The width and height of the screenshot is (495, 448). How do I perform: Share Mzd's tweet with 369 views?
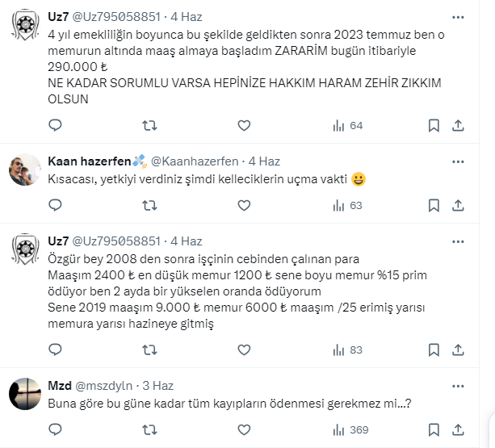(x=458, y=429)
